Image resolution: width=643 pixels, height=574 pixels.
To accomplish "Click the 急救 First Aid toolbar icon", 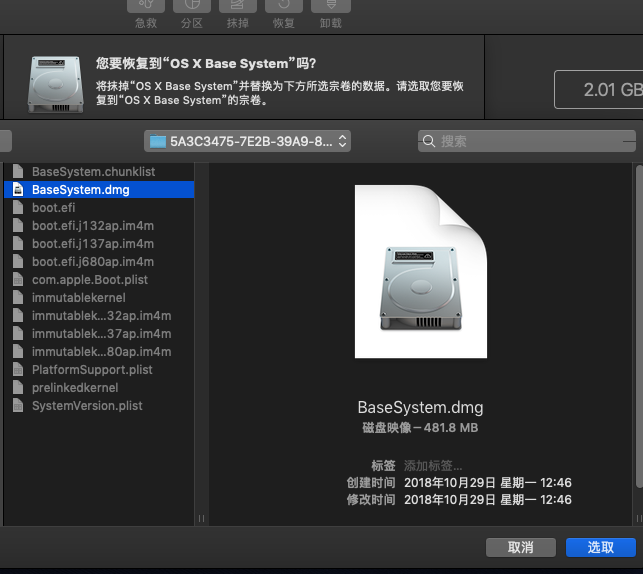I will (146, 12).
